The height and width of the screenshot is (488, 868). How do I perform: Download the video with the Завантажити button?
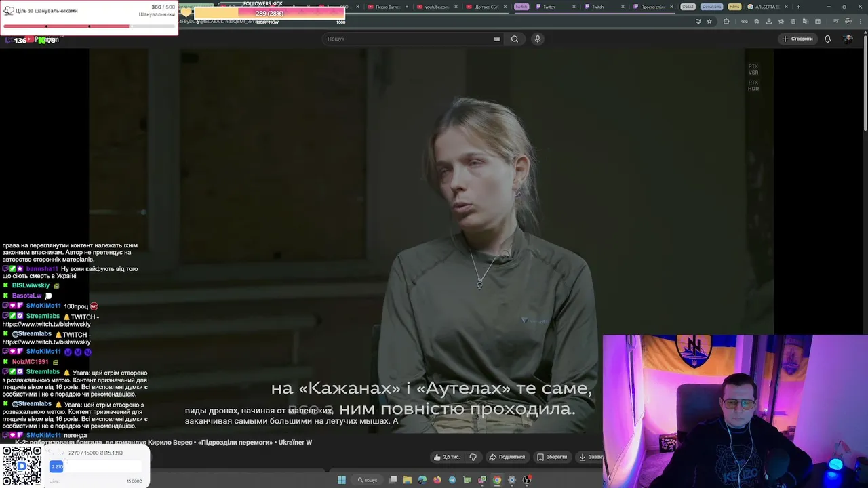[x=589, y=457]
